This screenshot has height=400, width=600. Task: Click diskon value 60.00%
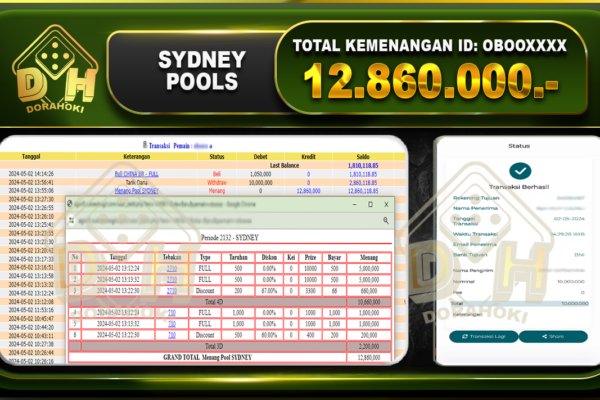(269, 335)
